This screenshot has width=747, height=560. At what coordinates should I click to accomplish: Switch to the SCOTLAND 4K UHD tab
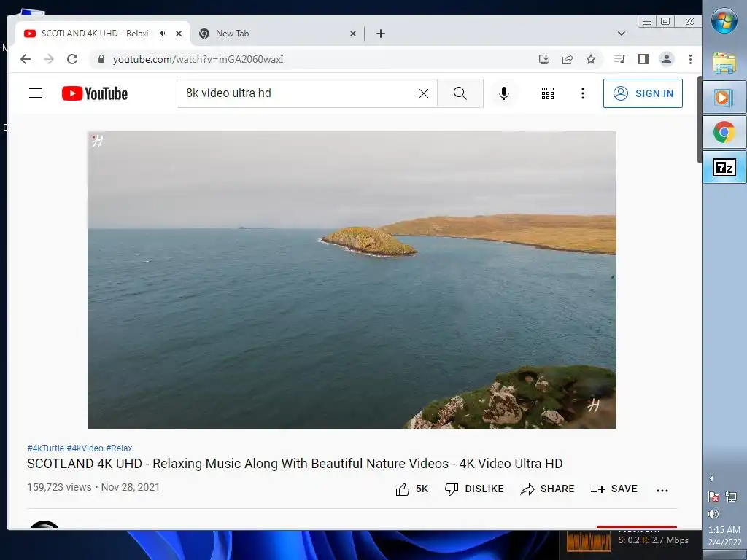(x=96, y=34)
